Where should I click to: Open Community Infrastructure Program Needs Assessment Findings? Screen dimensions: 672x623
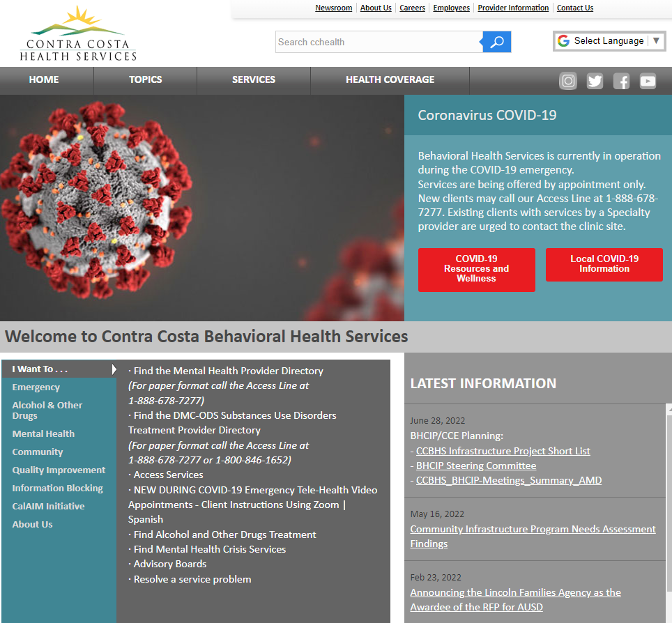click(533, 536)
